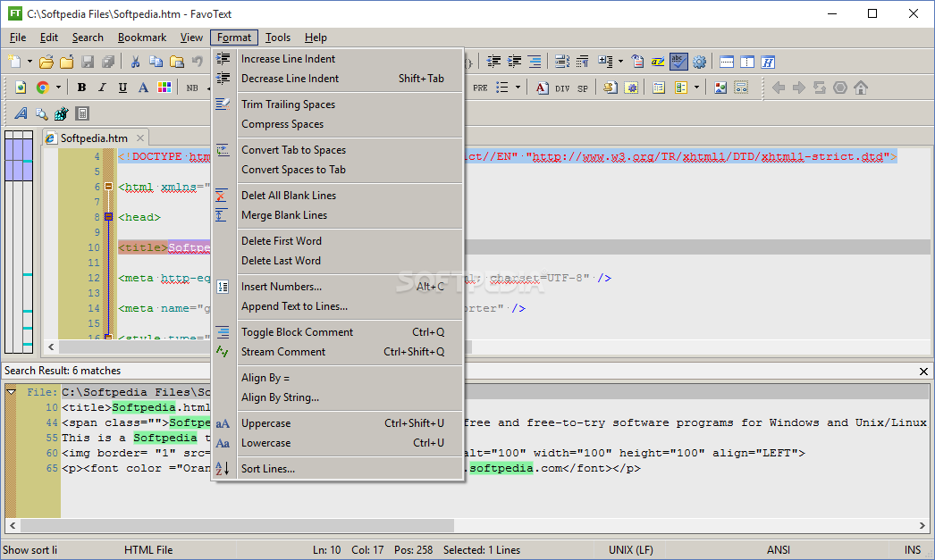This screenshot has width=935, height=560.
Task: Close the Softpedia.htm tab
Action: click(x=140, y=138)
